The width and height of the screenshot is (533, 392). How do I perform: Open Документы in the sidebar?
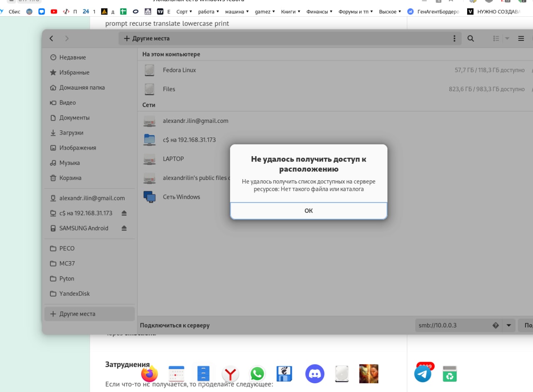(x=90, y=117)
